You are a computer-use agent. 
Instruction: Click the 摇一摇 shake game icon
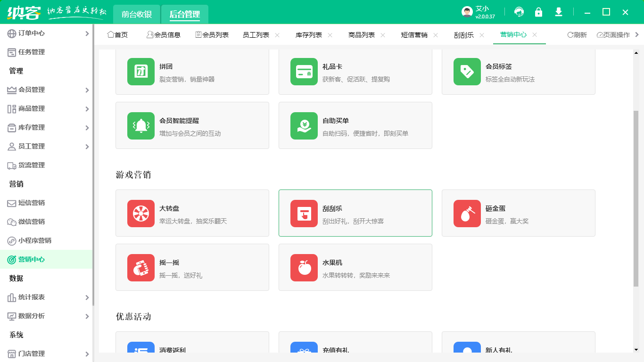click(140, 267)
